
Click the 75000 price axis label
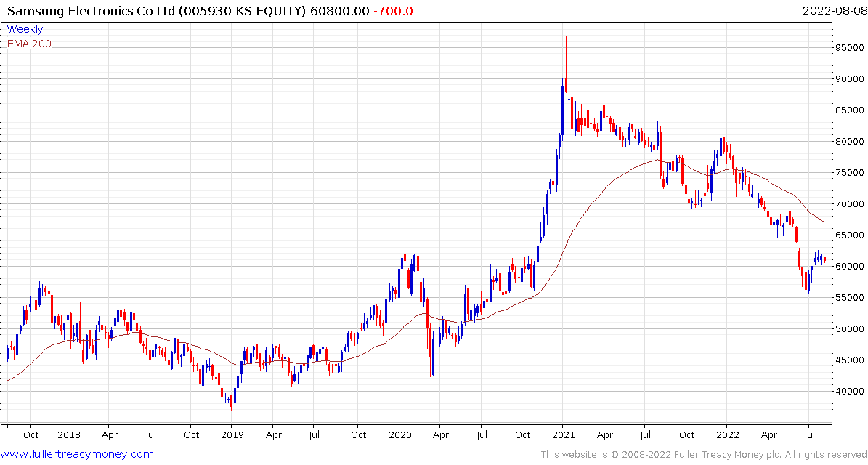coord(851,173)
